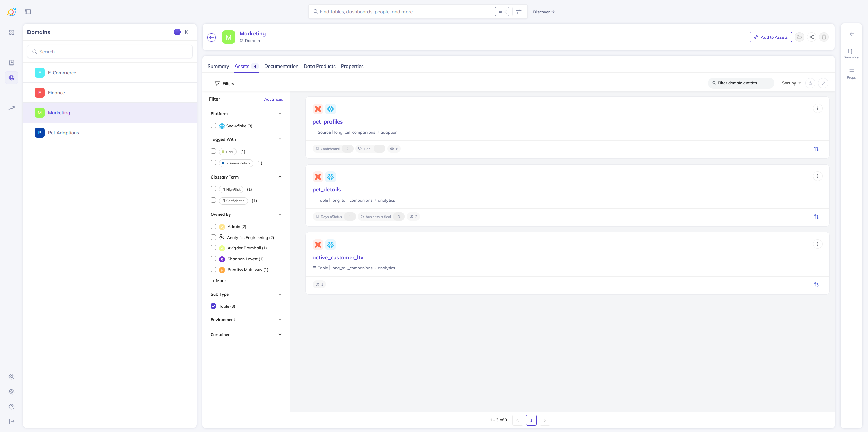Click the back arrow beside Marketing

(x=212, y=37)
